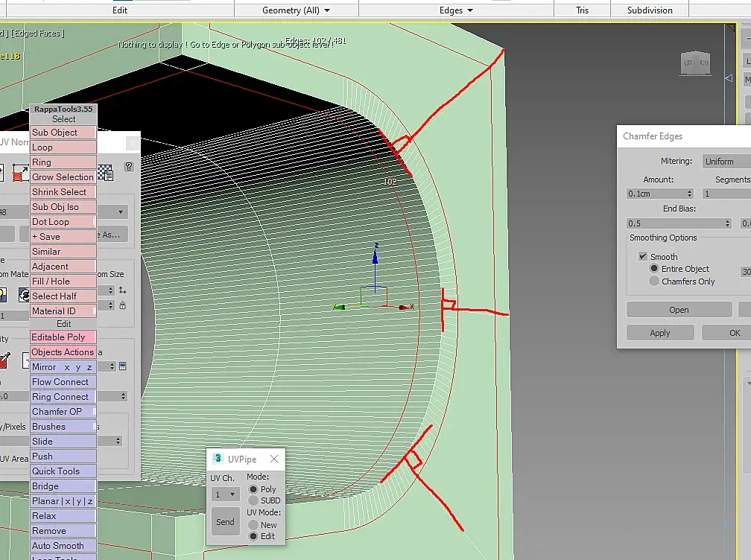This screenshot has height=560, width=751.
Task: Click the checkerboard pattern icon
Action: coord(105,173)
